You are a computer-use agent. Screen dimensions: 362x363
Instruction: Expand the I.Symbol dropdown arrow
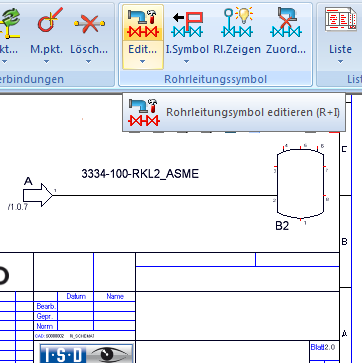click(x=187, y=61)
